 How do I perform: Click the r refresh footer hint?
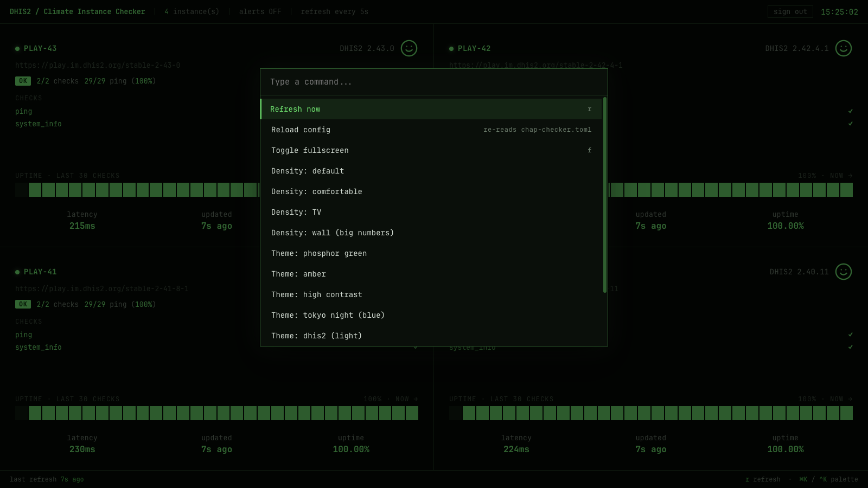coord(763,479)
